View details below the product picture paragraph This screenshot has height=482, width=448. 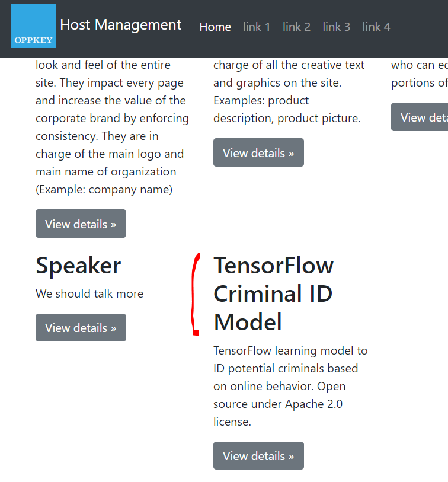pos(259,152)
